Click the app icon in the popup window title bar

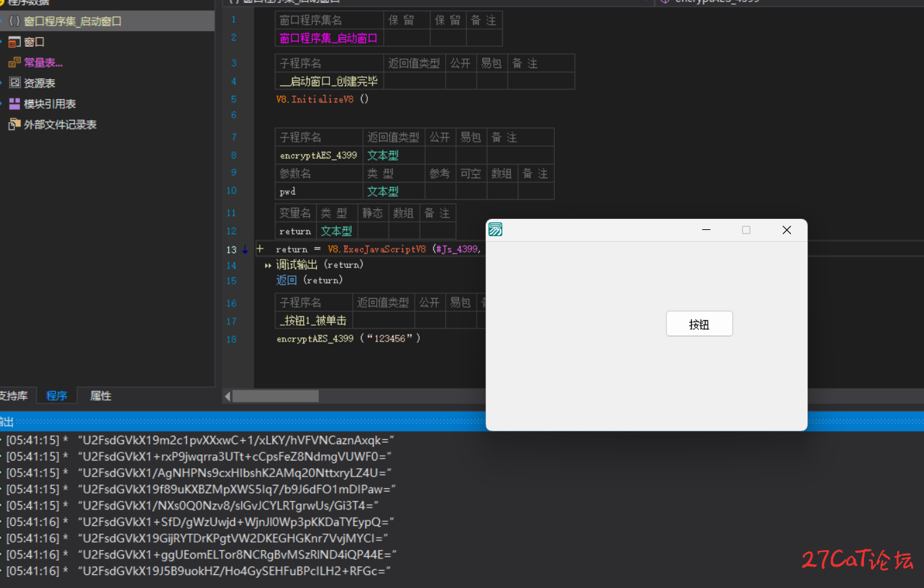[495, 230]
